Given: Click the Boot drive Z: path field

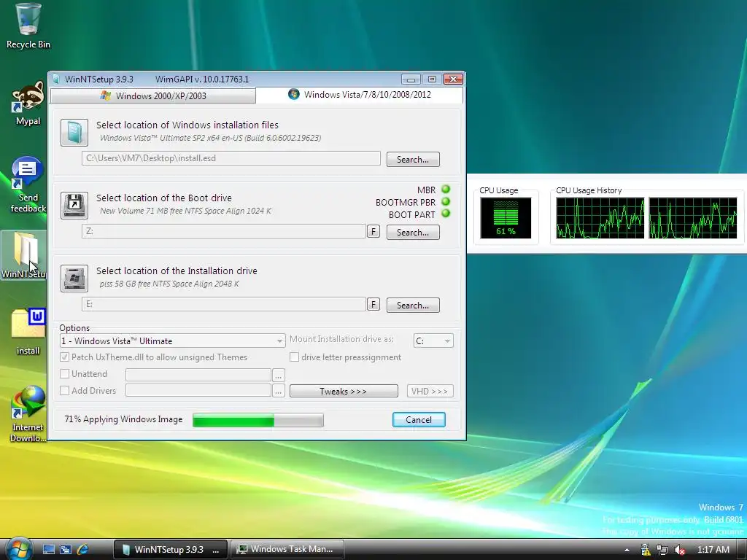Looking at the screenshot, I should (224, 231).
